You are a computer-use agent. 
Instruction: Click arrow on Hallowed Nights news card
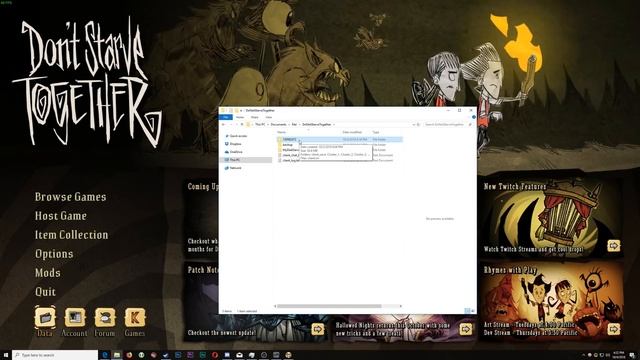[x=466, y=329]
